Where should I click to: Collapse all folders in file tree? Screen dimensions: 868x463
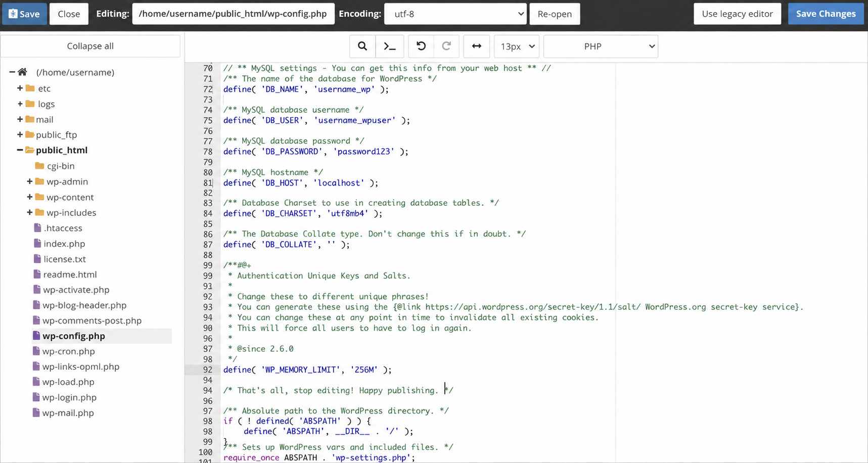[x=90, y=46]
